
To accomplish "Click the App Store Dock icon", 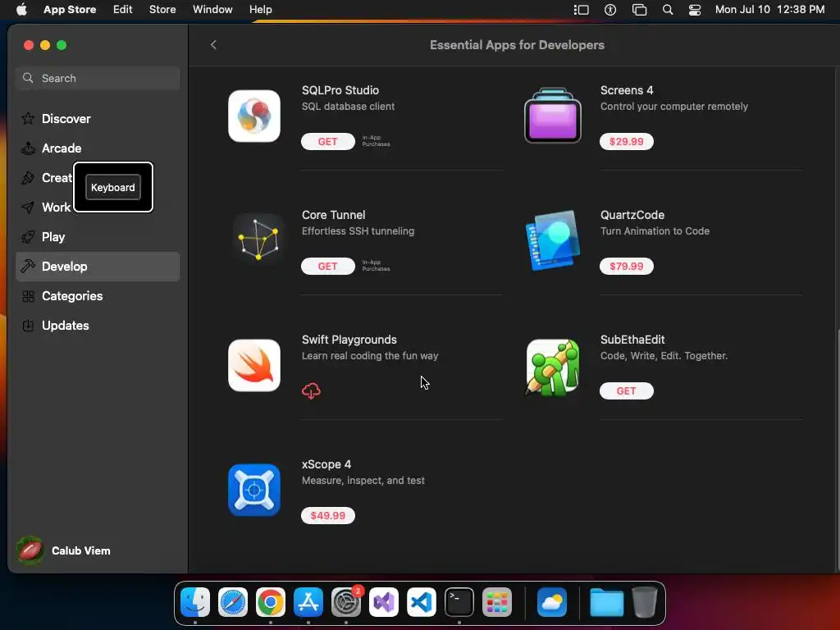I will click(x=308, y=602).
